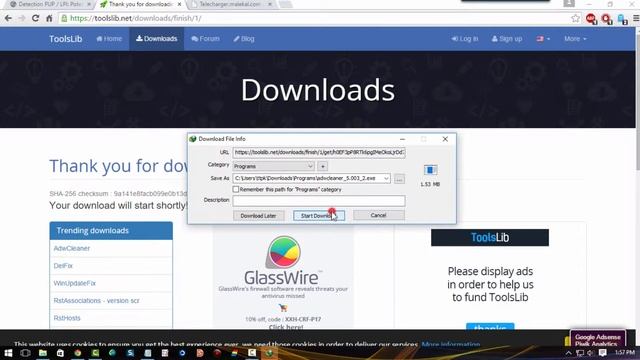Open the Store icon on the taskbar
The image size is (640, 360).
pyautogui.click(x=60, y=353)
